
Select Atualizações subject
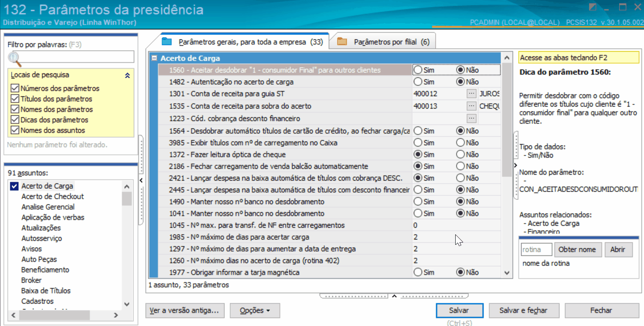coord(41,228)
